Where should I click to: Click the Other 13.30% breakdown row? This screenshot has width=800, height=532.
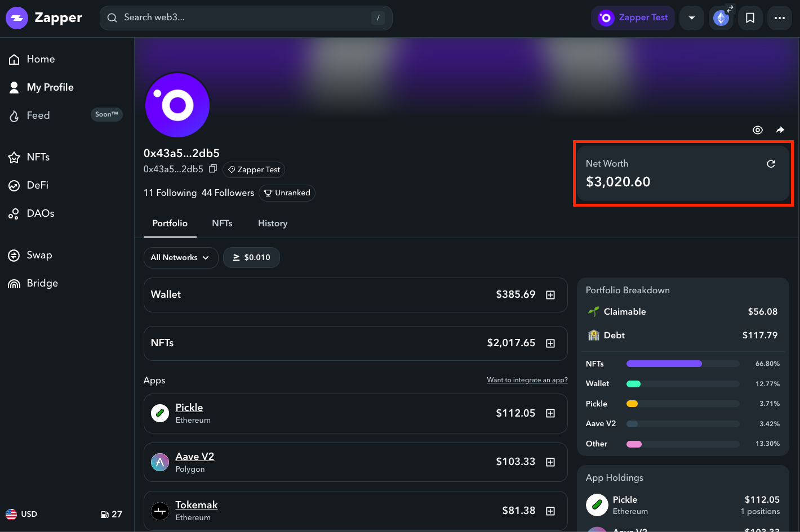(x=683, y=444)
